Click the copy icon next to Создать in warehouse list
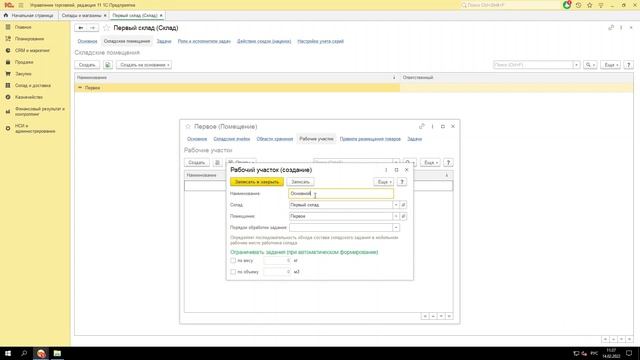Image resolution: width=640 pixels, height=360 pixels. [x=108, y=65]
